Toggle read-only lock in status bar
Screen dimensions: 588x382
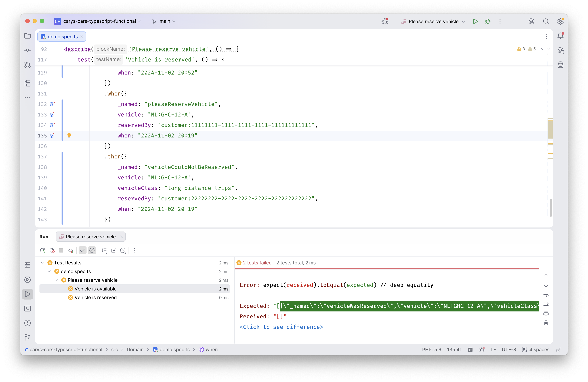[559, 350]
